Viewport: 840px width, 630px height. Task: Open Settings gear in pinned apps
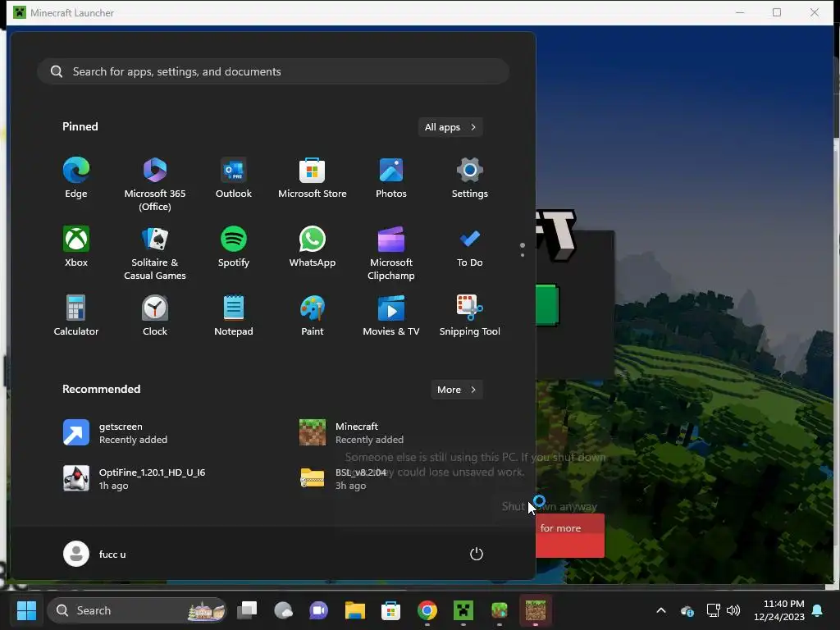click(x=470, y=178)
